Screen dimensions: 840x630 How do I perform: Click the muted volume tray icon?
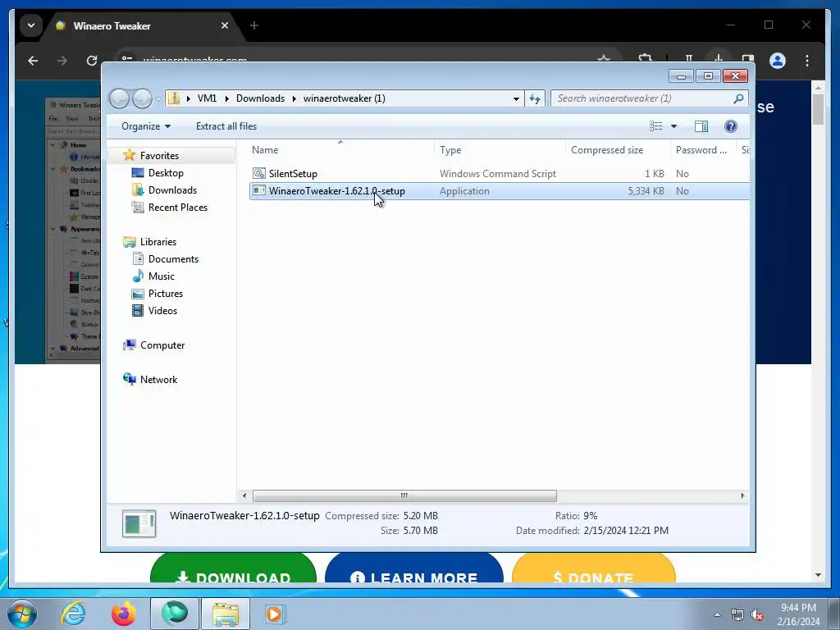757,615
